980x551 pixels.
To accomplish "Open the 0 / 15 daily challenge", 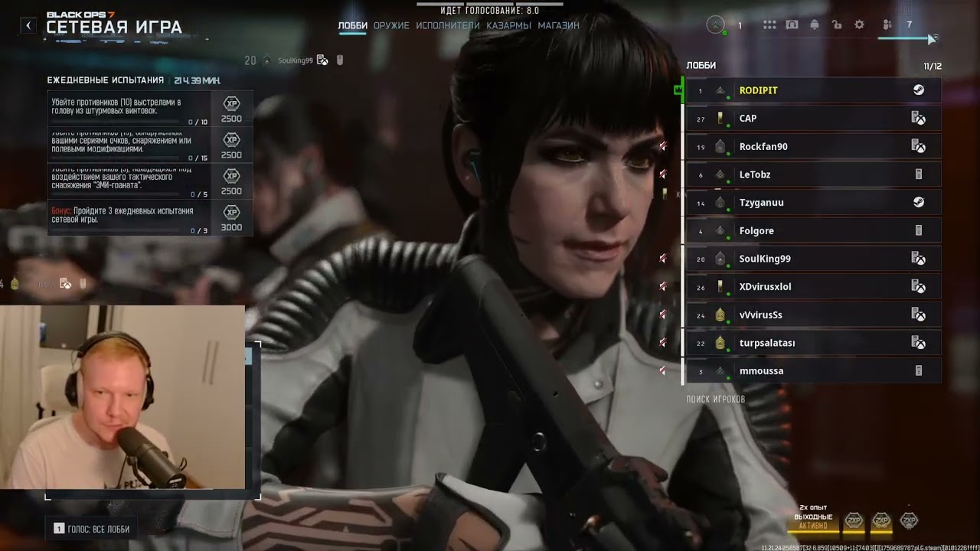I will 150,145.
